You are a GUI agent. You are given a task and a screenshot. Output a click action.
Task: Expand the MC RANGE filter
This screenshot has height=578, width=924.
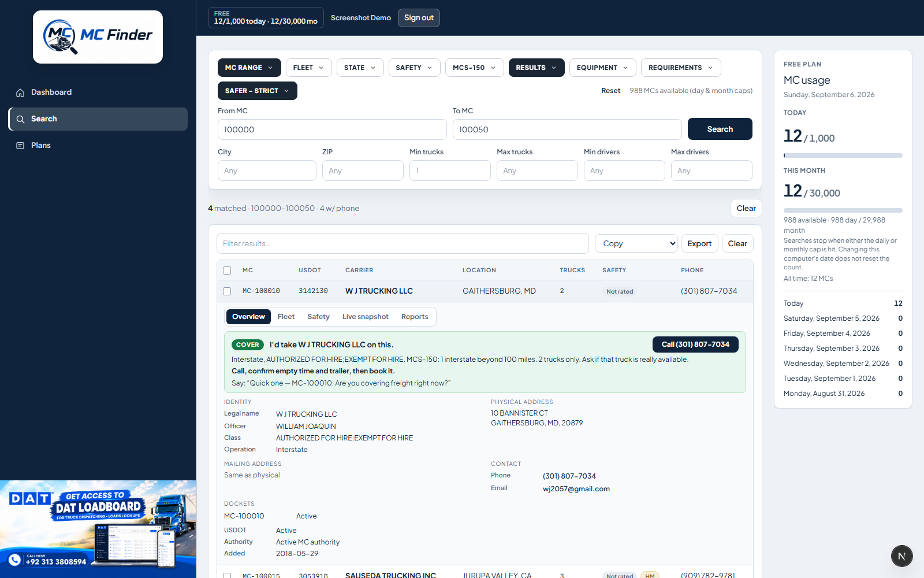[x=249, y=68]
